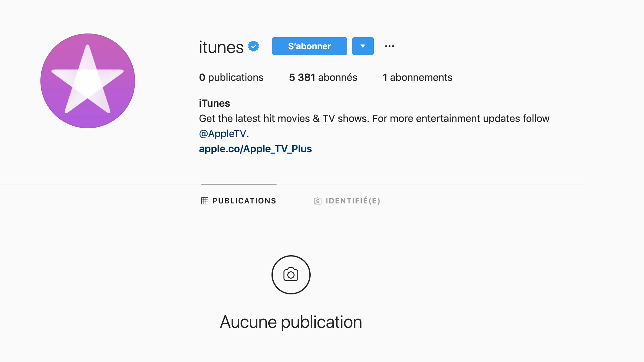Click the itunes username heading

click(221, 47)
